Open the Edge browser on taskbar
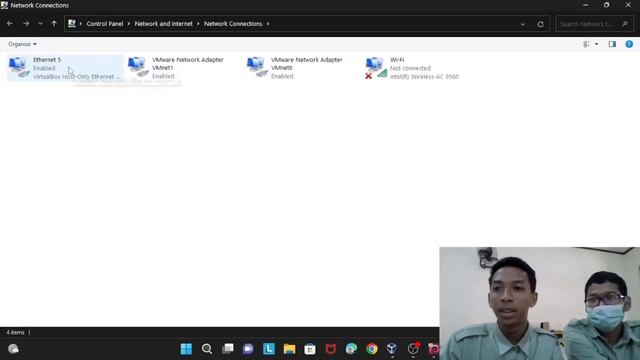The height and width of the screenshot is (360, 640). (x=351, y=349)
